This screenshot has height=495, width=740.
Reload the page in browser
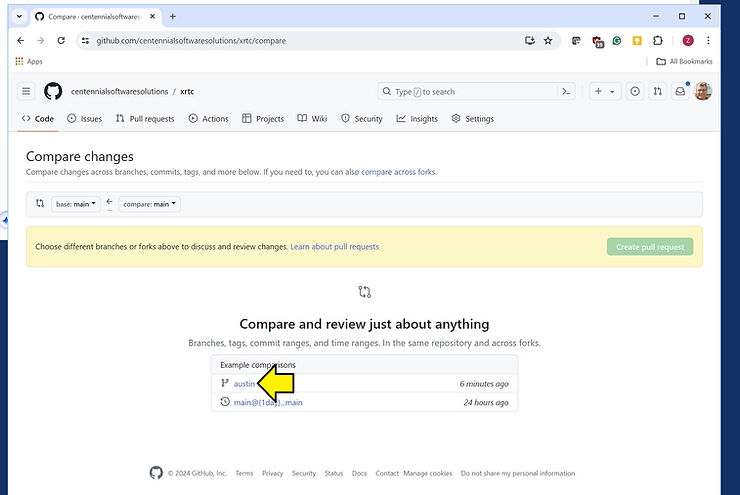(61, 41)
